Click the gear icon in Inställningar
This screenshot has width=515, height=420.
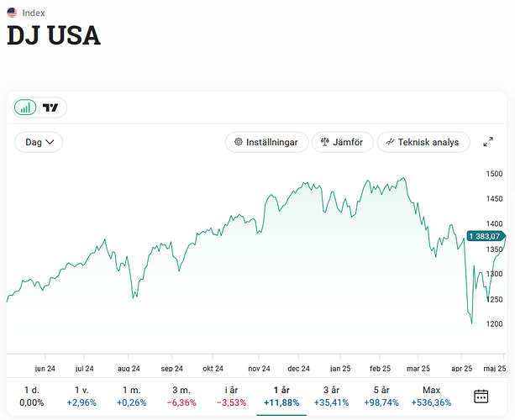(x=239, y=142)
